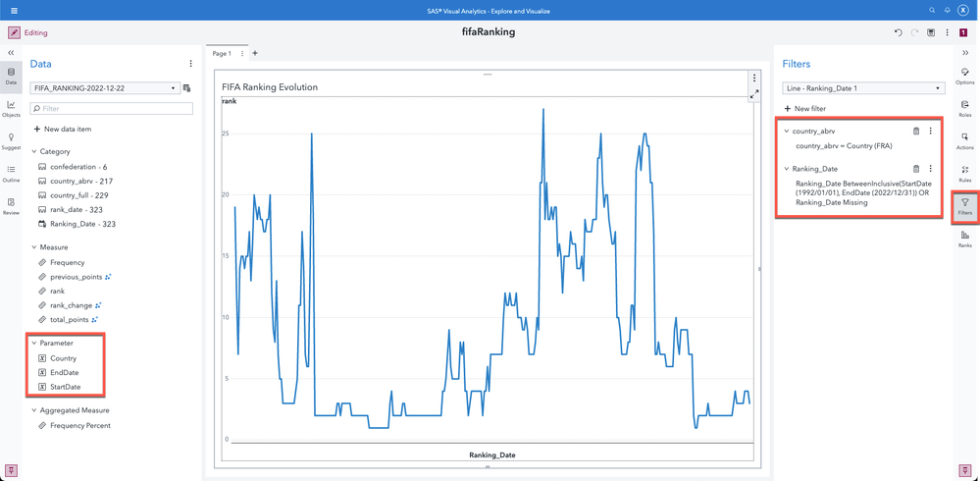980x481 pixels.
Task: Open the Outline pane
Action: coord(11,174)
